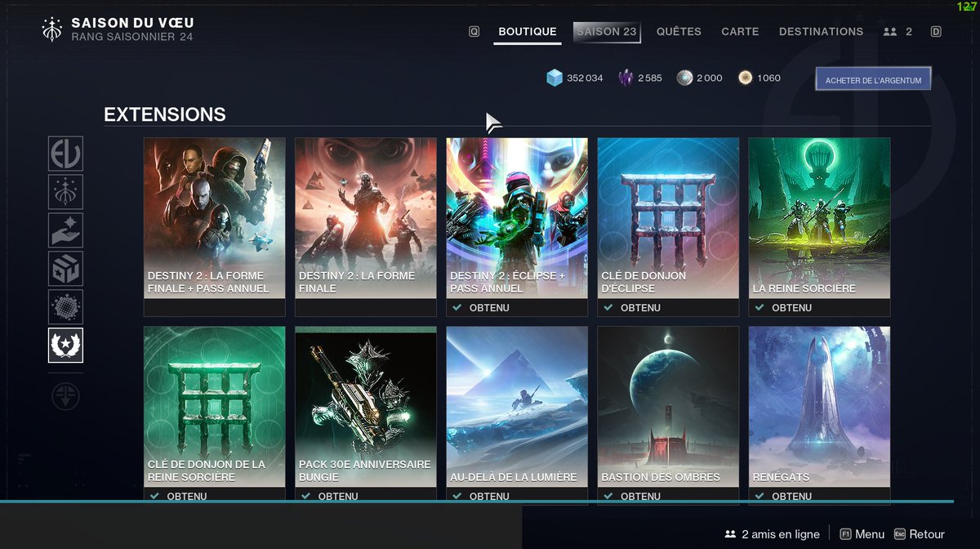This screenshot has width=980, height=549.
Task: Open the Saison 23 tab
Action: click(606, 32)
